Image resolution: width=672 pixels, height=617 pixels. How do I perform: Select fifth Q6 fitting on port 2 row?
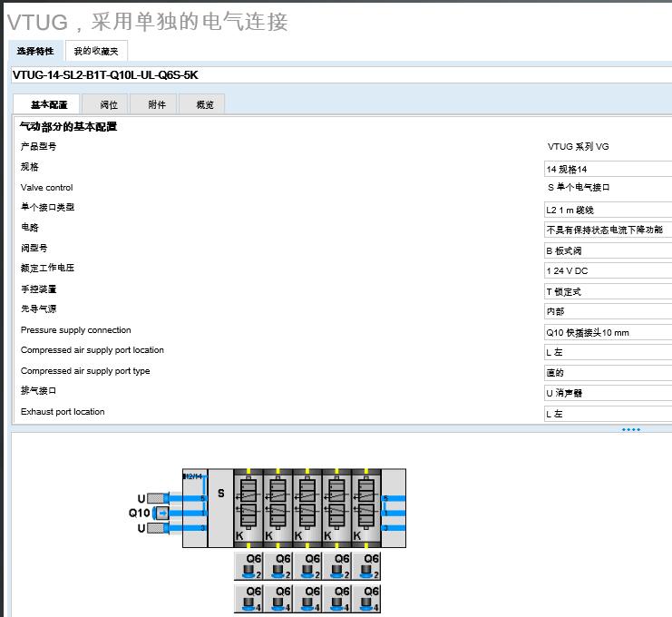pos(366,566)
